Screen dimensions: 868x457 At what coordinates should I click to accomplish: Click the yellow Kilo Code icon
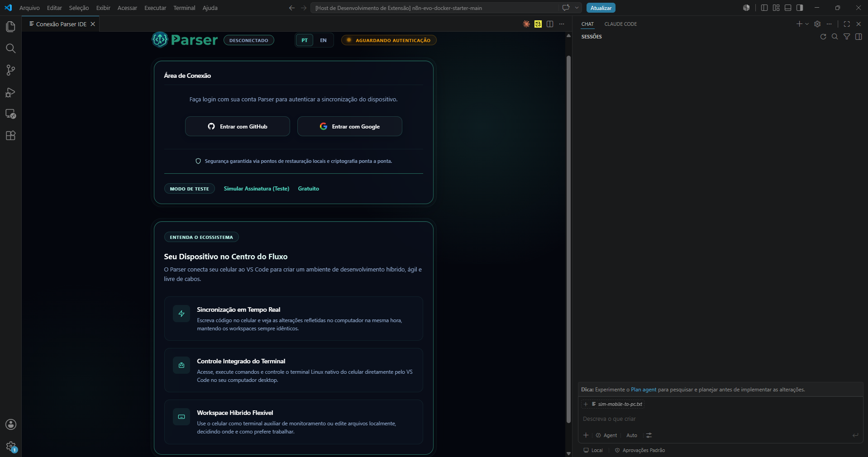(538, 24)
